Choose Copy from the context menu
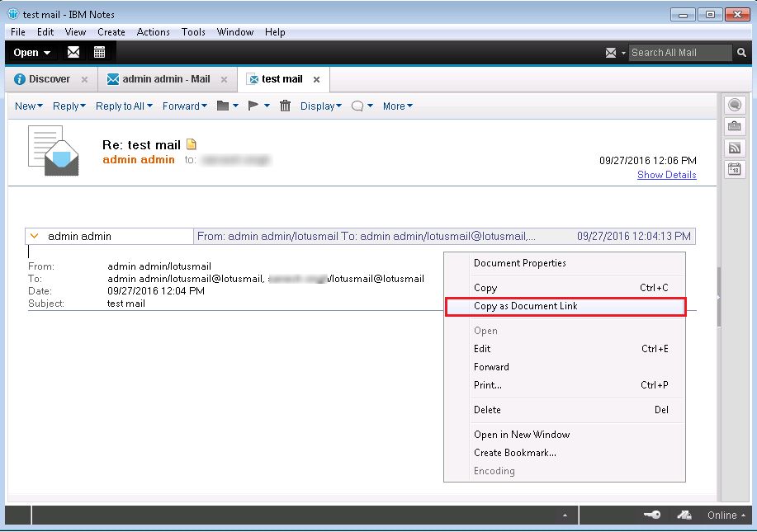The width and height of the screenshot is (757, 532). point(565,288)
